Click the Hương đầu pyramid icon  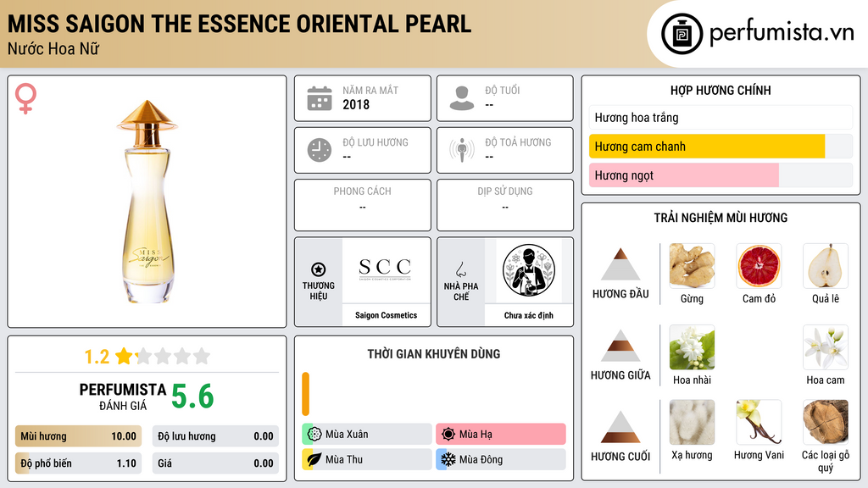[x=620, y=264]
